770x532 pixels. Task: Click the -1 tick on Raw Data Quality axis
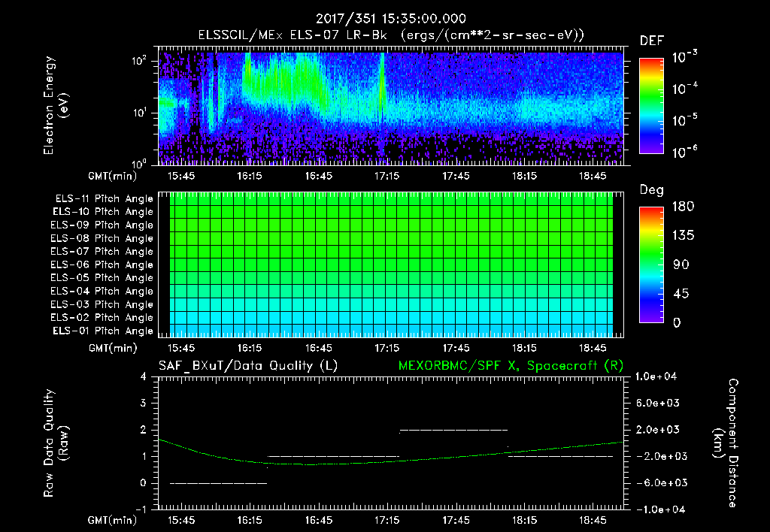click(x=141, y=509)
